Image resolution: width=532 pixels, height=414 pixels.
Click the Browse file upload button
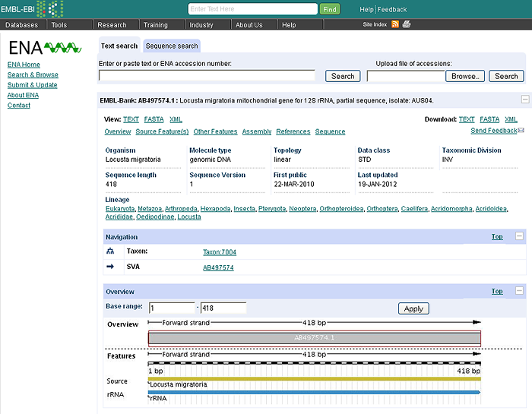point(464,76)
